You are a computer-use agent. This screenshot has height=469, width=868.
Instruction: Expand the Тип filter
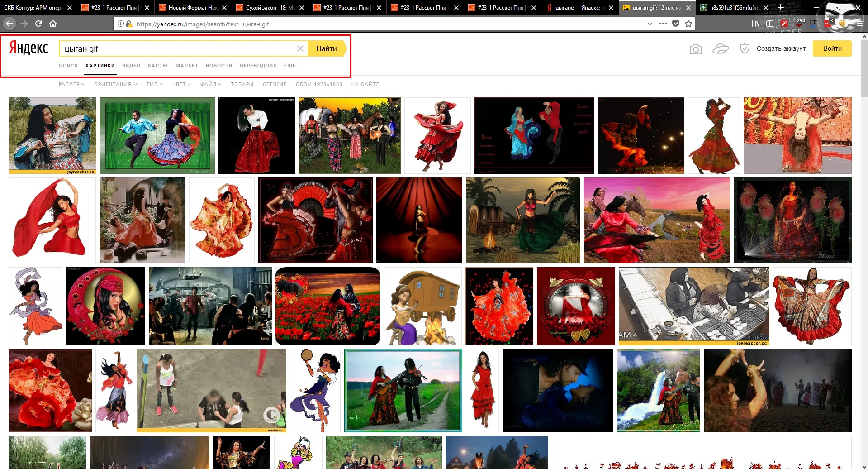point(155,84)
